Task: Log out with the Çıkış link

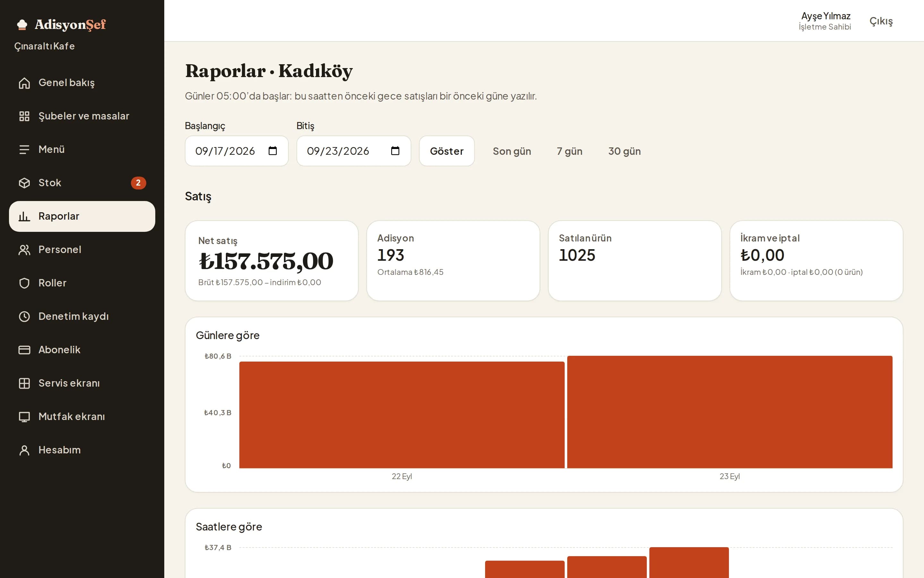Action: tap(881, 22)
